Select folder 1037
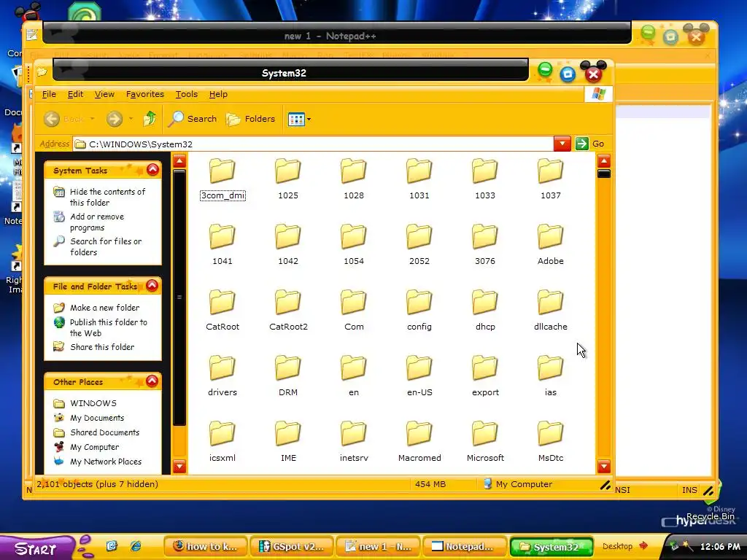 550,179
